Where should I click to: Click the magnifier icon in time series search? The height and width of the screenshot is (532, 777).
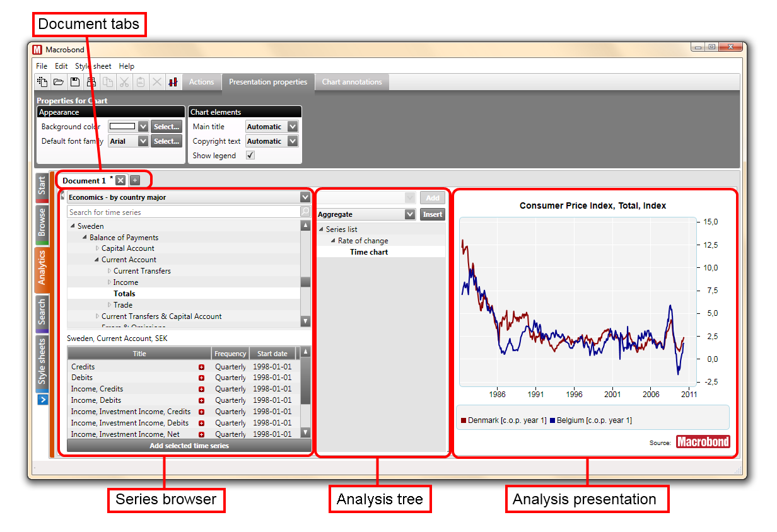[x=305, y=212]
